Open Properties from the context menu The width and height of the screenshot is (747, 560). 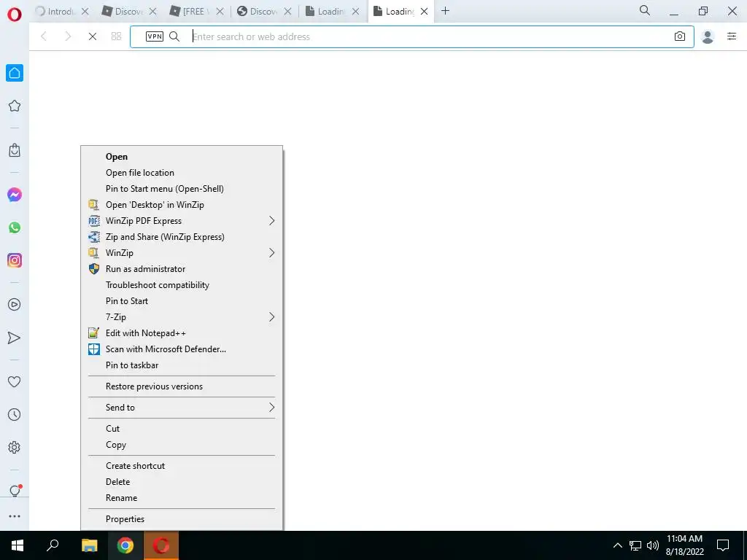(182, 519)
